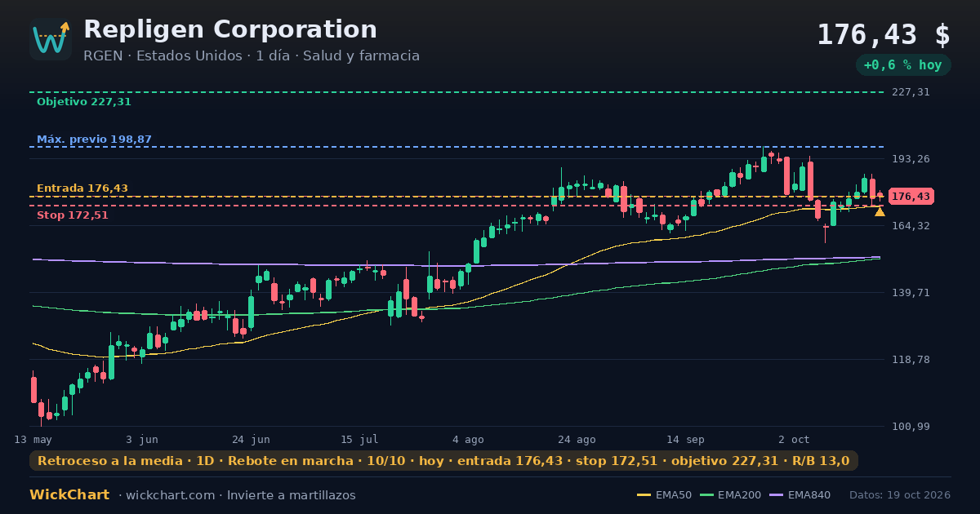The width and height of the screenshot is (980, 514).
Task: Click the Datos: 19 oct 2026 text
Action: (900, 495)
